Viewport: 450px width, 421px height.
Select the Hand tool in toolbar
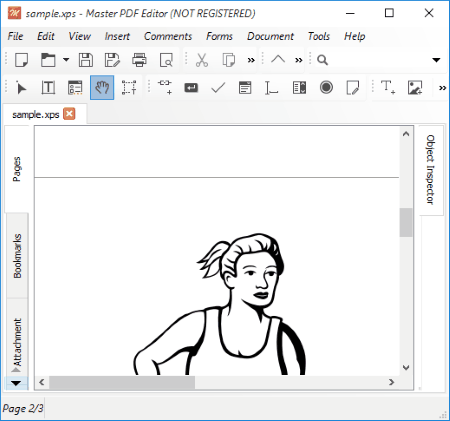coord(102,88)
